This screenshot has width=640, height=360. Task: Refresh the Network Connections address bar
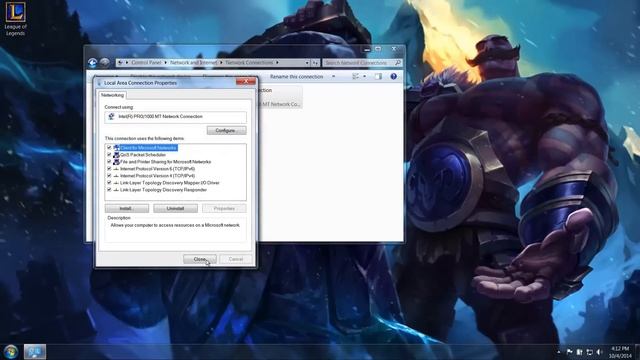pyautogui.click(x=315, y=62)
